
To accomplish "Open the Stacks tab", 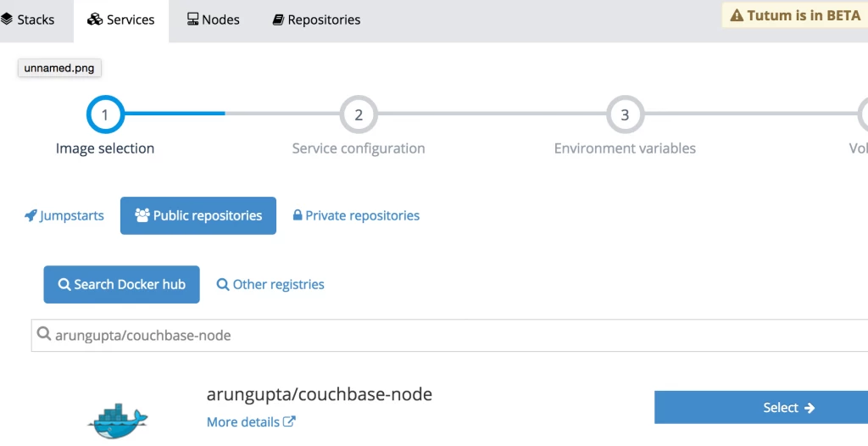I will 28,20.
